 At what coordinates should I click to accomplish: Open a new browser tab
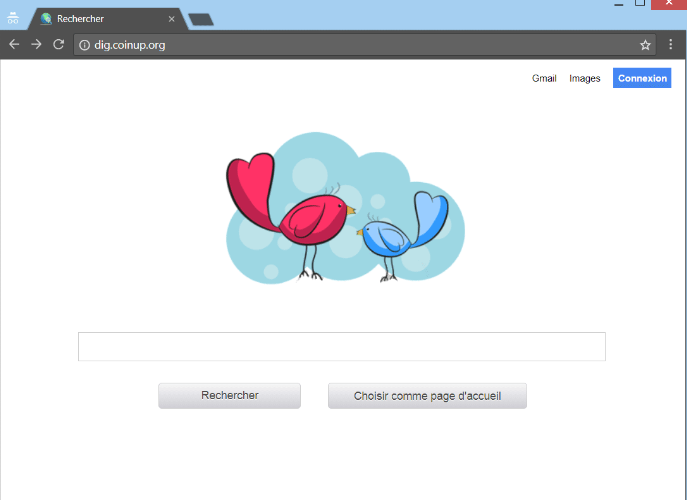[201, 19]
